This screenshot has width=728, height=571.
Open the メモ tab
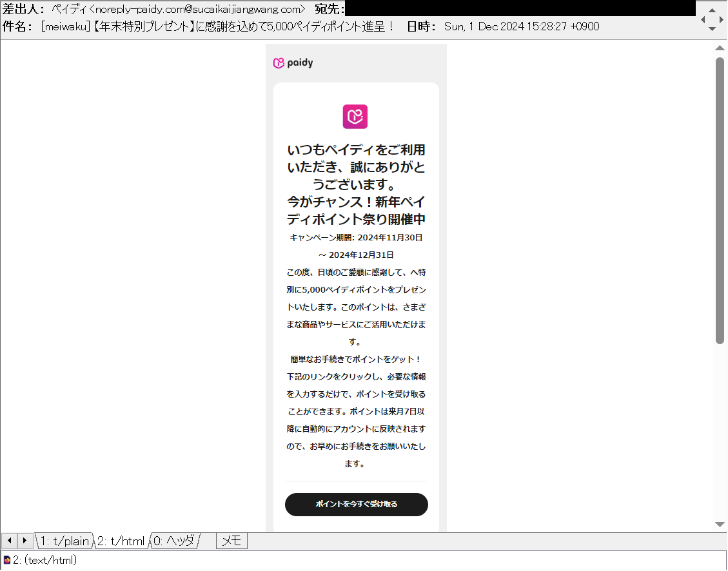231,541
